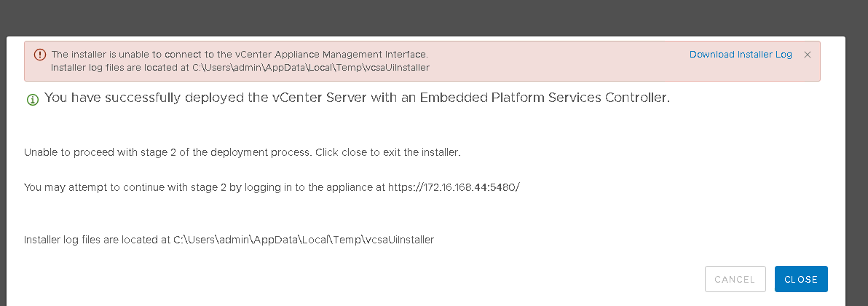Click the https://172.16.168.44:5480/ appliance URL
Viewport: 868px width, 306px height.
click(454, 187)
